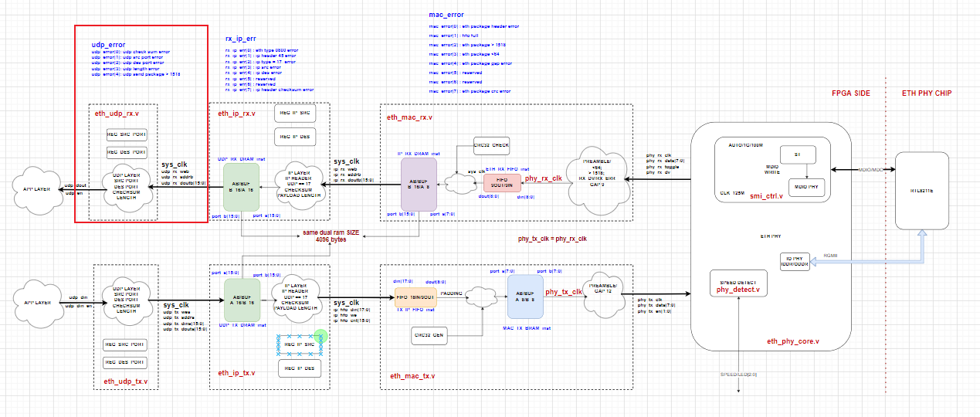The width and height of the screenshot is (980, 417).
Task: Select green UDP TX DRAM block in eth_ip_tx.v
Action: [242, 300]
